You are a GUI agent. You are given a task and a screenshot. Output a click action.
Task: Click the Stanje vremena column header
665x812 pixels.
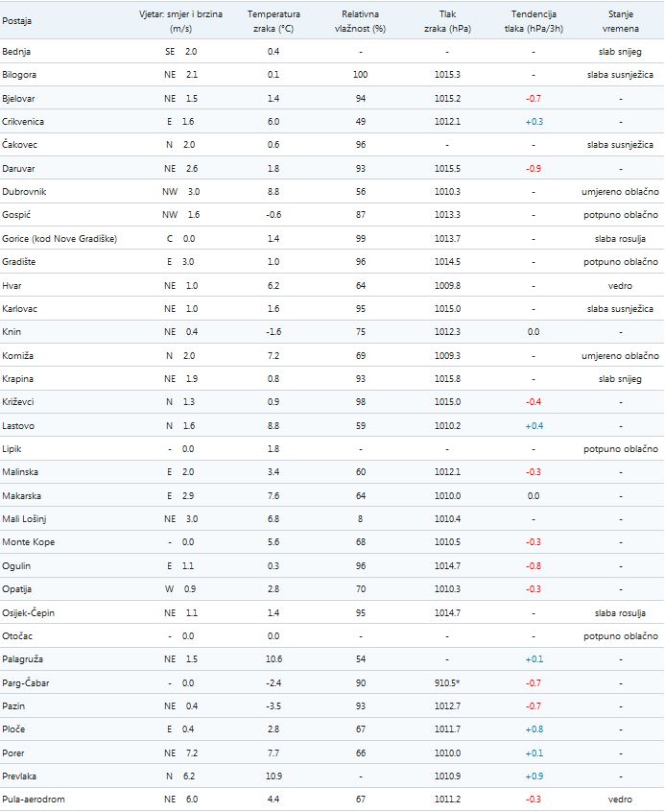[x=621, y=21]
